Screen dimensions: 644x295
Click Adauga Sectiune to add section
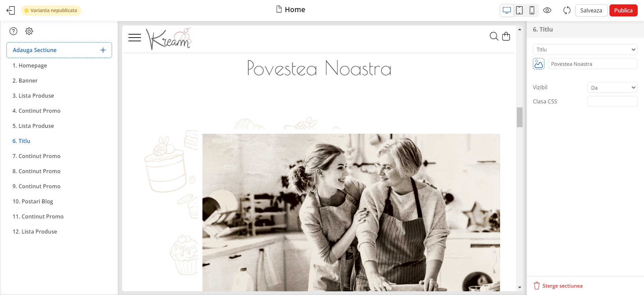coord(59,50)
